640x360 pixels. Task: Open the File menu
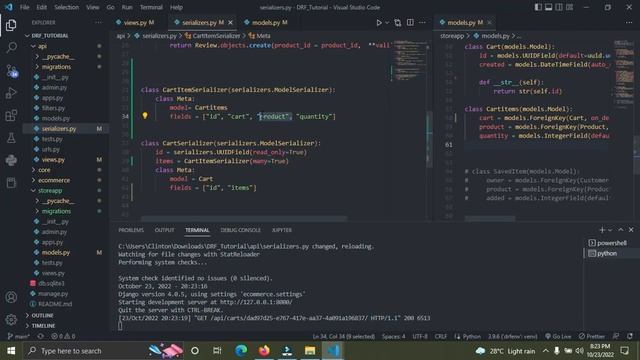click(24, 7)
